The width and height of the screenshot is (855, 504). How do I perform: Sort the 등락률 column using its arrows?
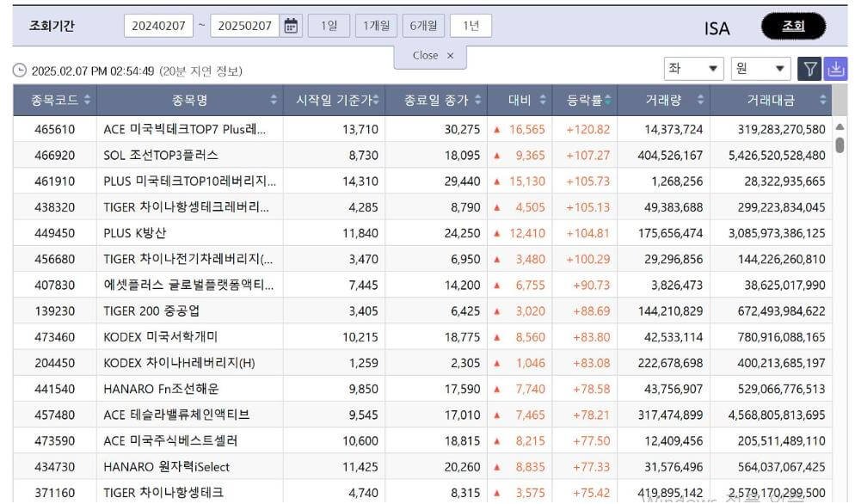(606, 99)
